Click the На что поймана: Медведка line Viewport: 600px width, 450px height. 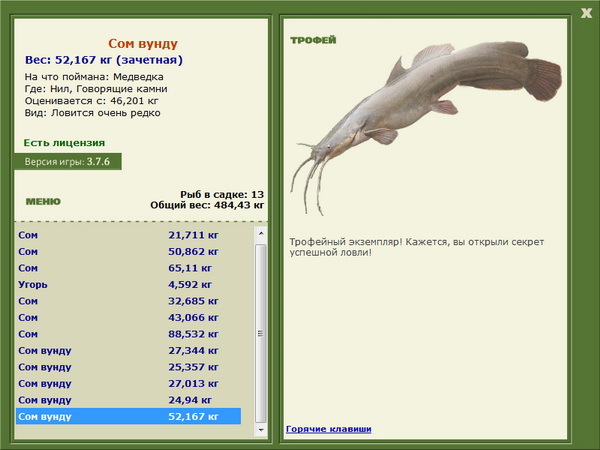94,77
